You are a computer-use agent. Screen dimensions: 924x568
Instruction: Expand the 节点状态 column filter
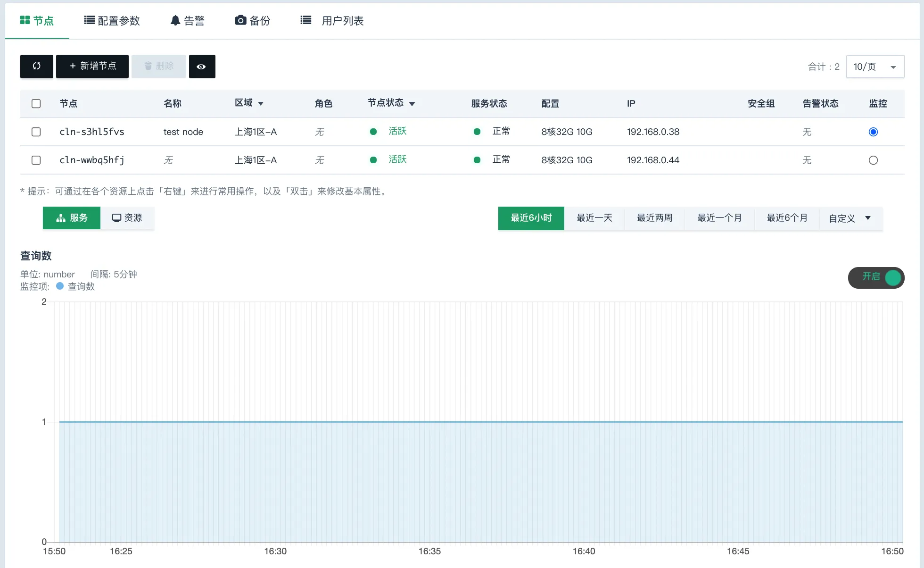tap(412, 103)
